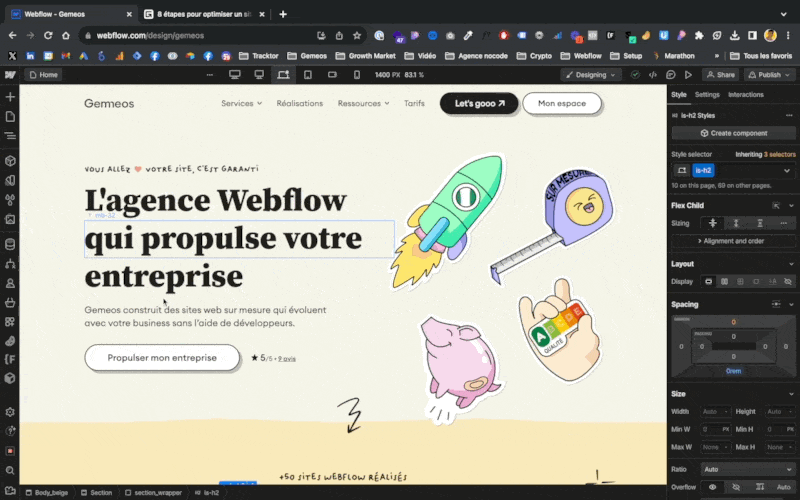This screenshot has width=800, height=500.
Task: Open the Designing mode dropdown
Action: (591, 75)
